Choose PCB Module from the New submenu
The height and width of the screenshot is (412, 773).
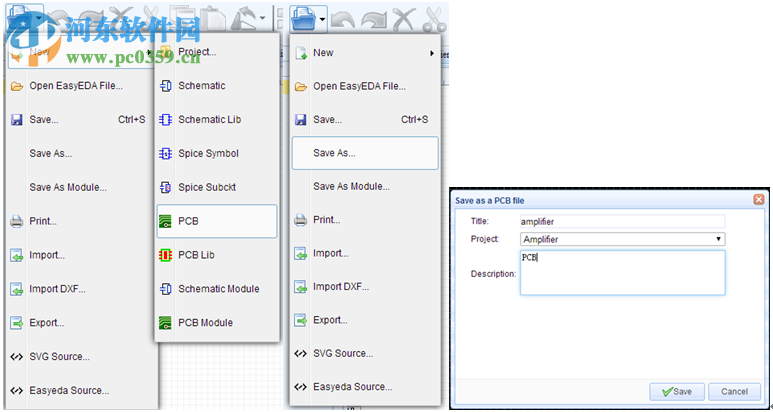[x=217, y=323]
